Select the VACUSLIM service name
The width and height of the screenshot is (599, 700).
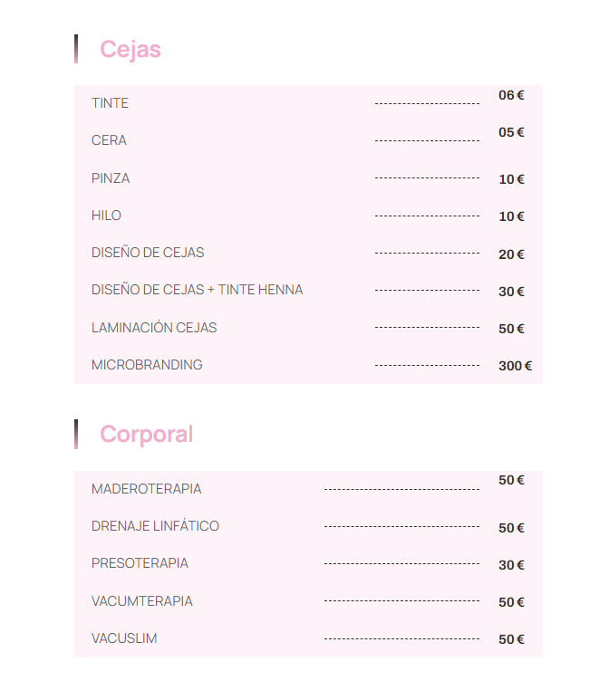(124, 638)
